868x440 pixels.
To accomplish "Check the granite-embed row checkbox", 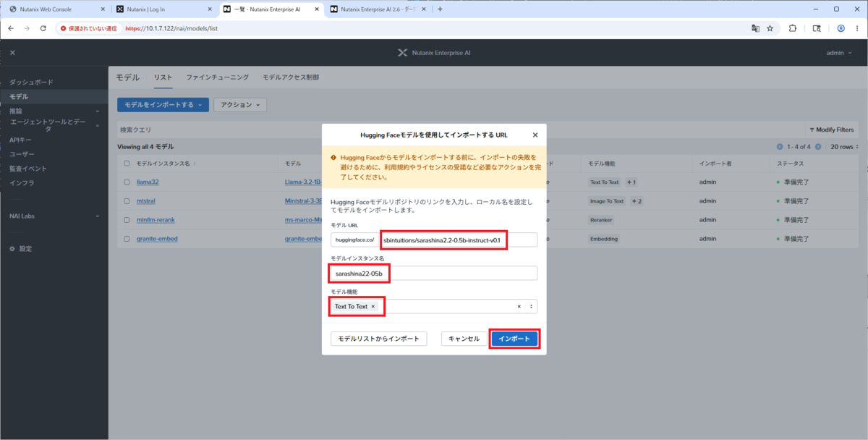I will [127, 239].
